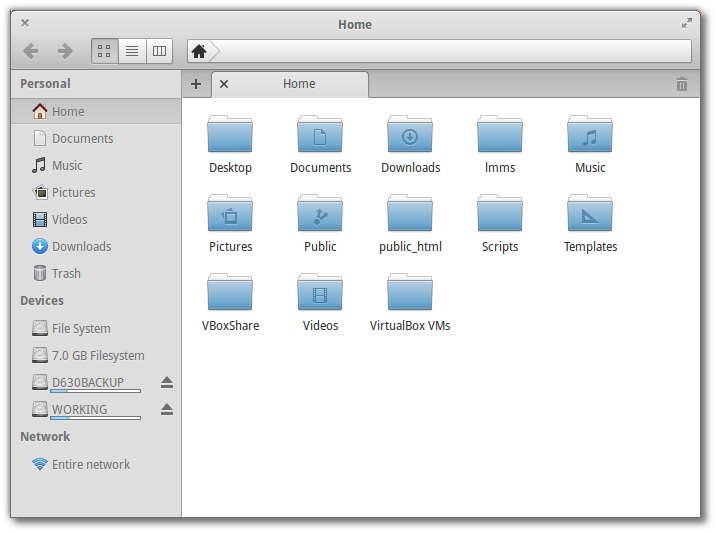Open 7.0 GB Filesystem device

pos(96,355)
